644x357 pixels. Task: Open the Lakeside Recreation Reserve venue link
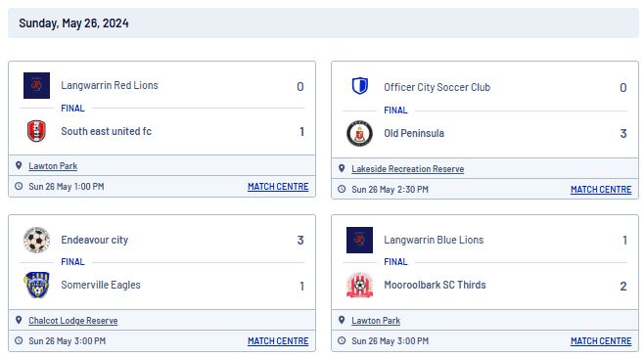click(x=408, y=168)
